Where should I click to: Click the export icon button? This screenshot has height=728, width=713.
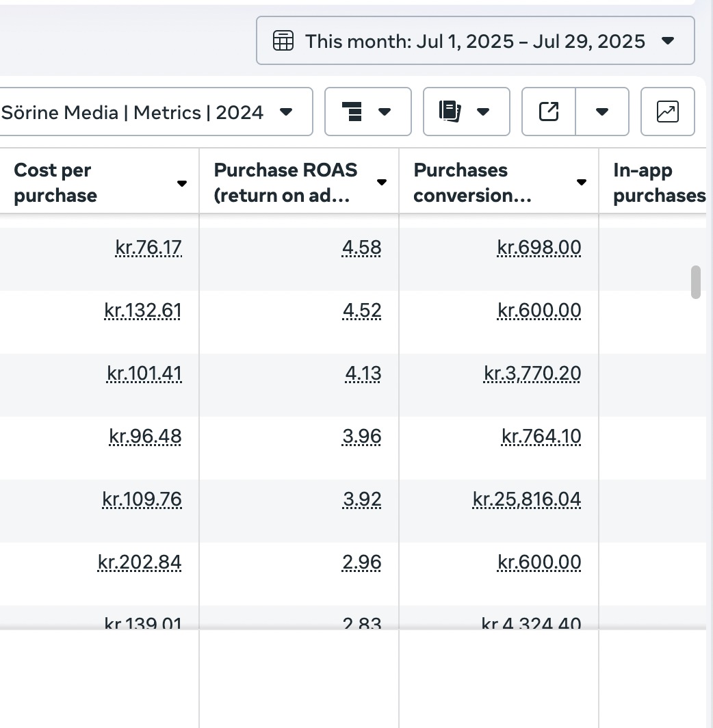coord(549,112)
